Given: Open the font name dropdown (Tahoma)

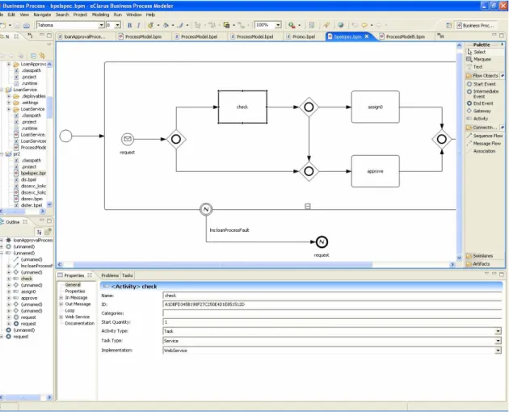Looking at the screenshot, I should tap(101, 25).
